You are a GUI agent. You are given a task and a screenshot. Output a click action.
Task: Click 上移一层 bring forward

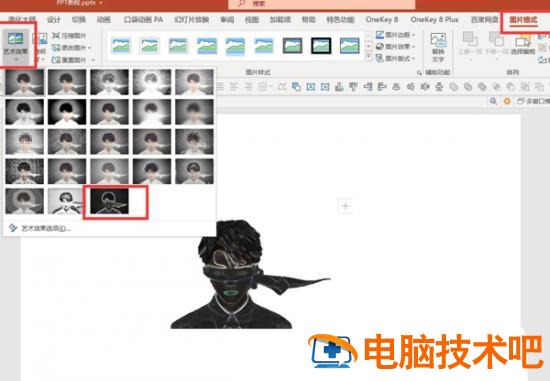pos(470,46)
